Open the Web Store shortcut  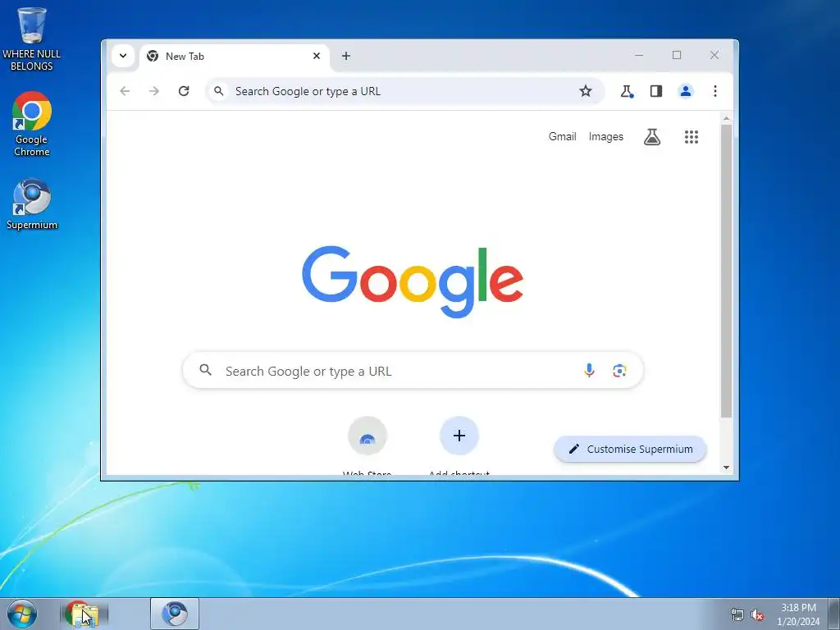click(367, 445)
